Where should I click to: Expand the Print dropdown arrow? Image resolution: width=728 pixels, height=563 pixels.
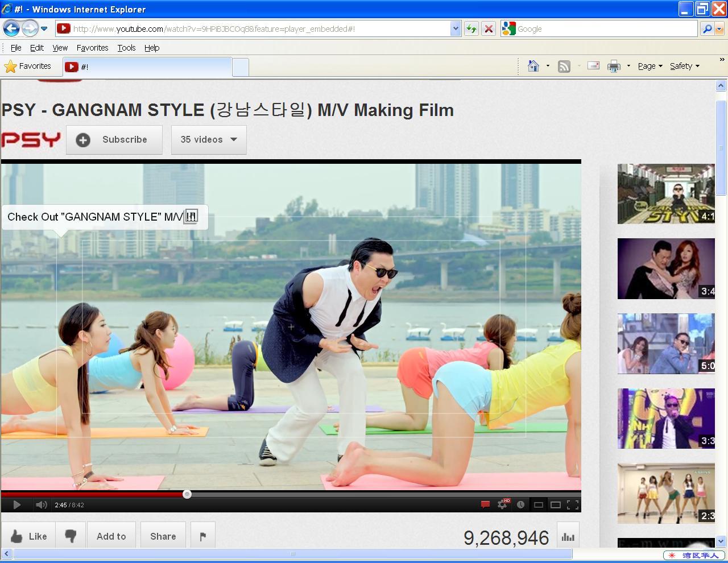point(628,66)
